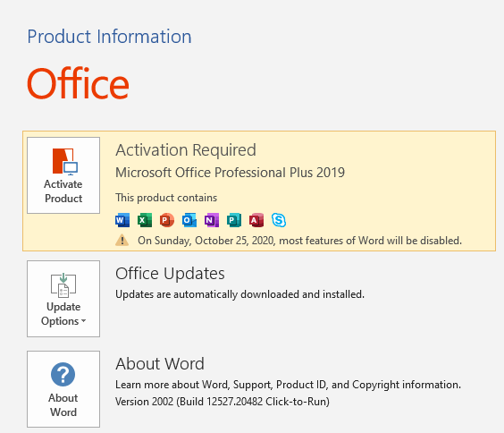The width and height of the screenshot is (504, 433).
Task: Click the PowerPoint app icon
Action: point(167,220)
